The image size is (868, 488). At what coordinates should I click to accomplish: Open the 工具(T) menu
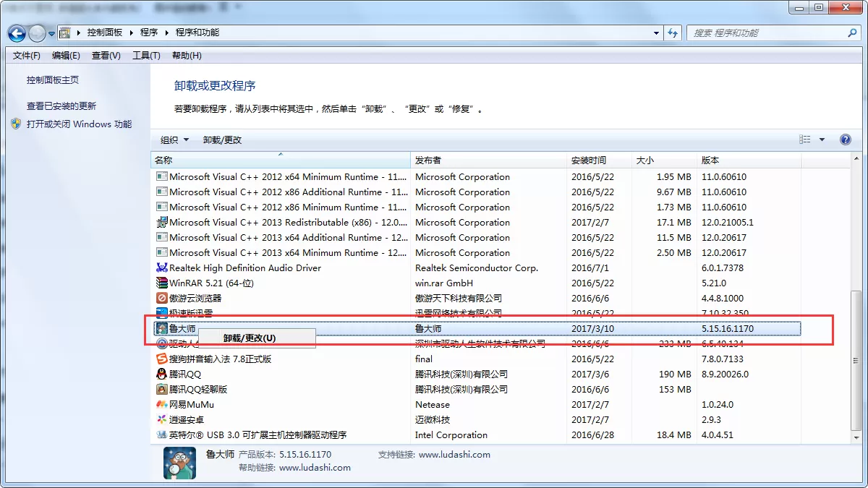[146, 56]
